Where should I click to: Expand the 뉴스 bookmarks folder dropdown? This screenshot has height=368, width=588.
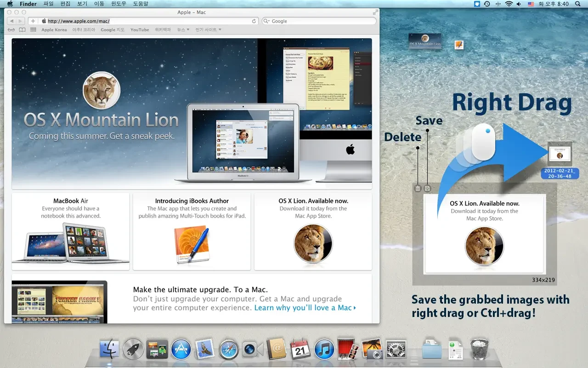click(x=183, y=30)
